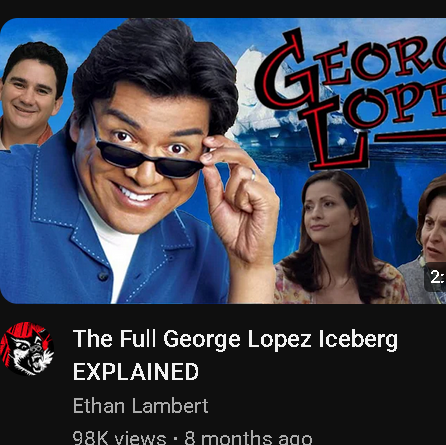This screenshot has height=445, width=446.
Task: Click the large 'G' of the logo
Action: [286, 72]
